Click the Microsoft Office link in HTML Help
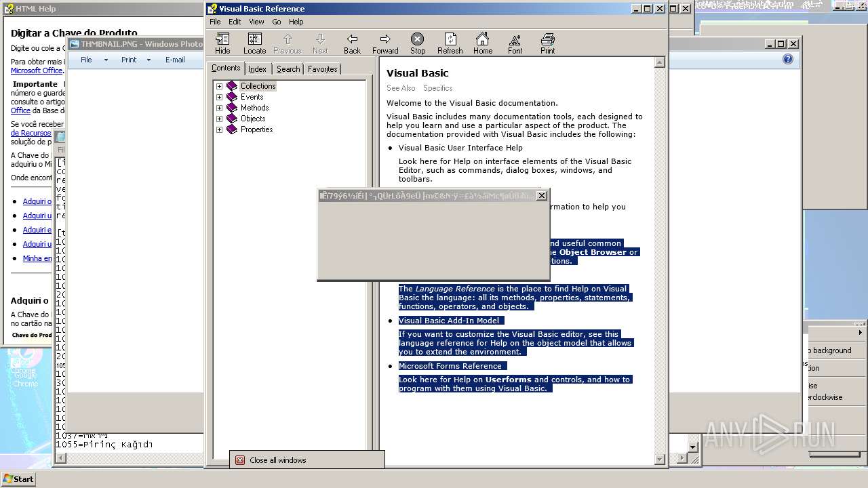The image size is (868, 488). tap(37, 70)
